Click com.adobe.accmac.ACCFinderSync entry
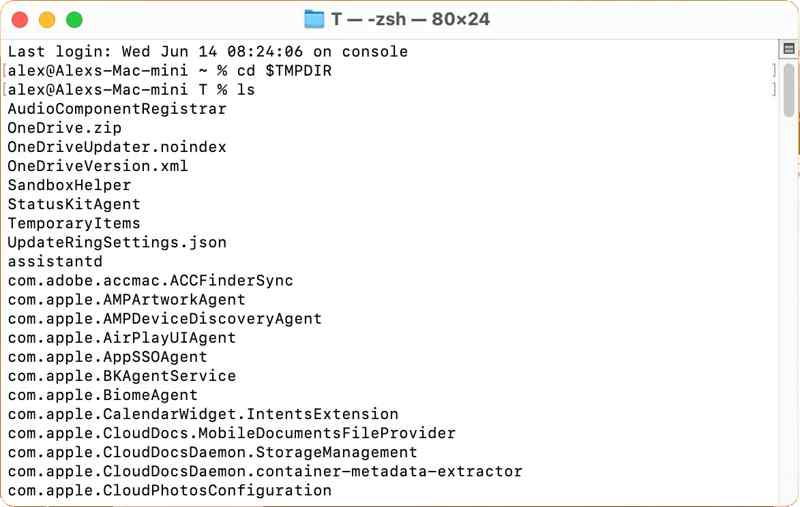This screenshot has height=507, width=800. 151,281
